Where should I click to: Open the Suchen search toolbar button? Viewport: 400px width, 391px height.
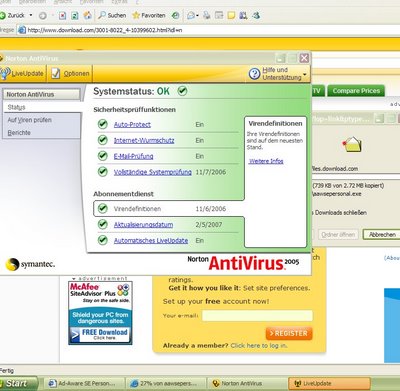[112, 15]
